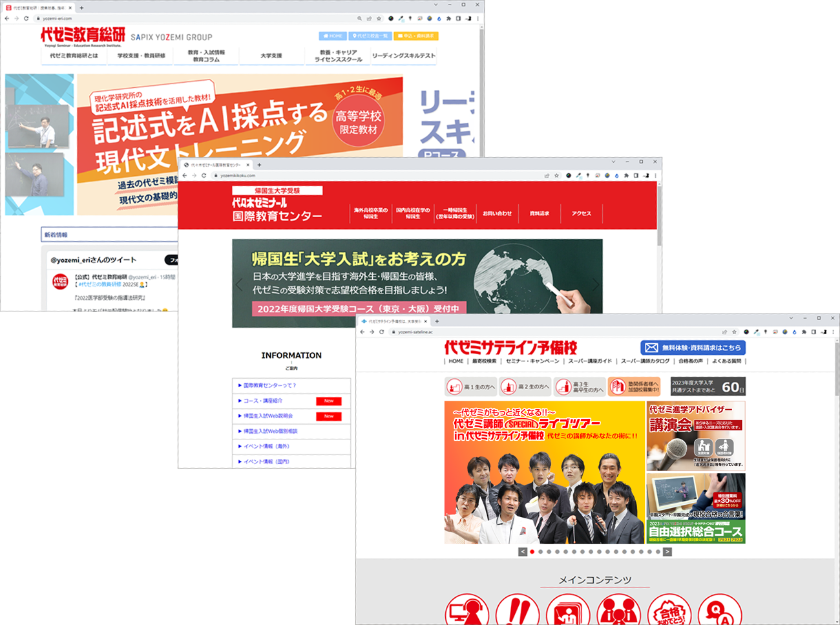Screen dimensions: 840x625
Task: Open リーディングスキルテスト nav item
Action: tap(404, 56)
